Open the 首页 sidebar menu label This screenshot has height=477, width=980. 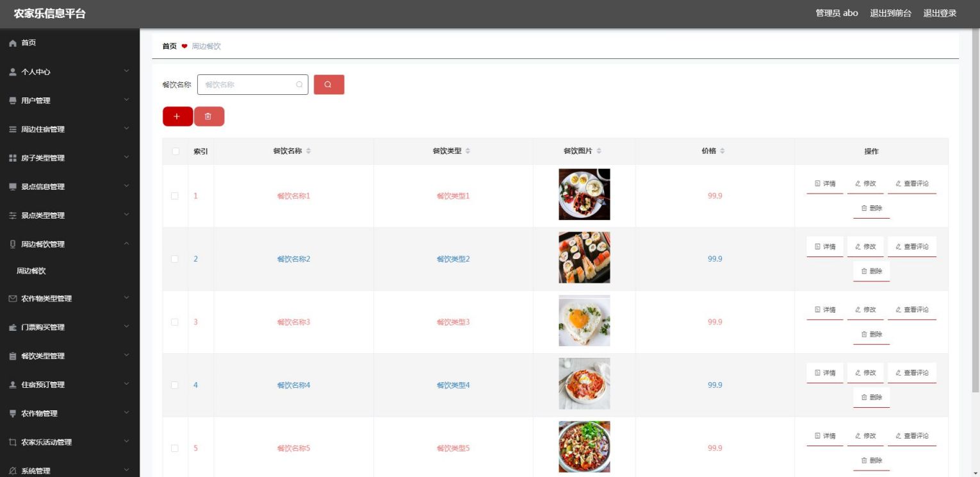coord(29,43)
